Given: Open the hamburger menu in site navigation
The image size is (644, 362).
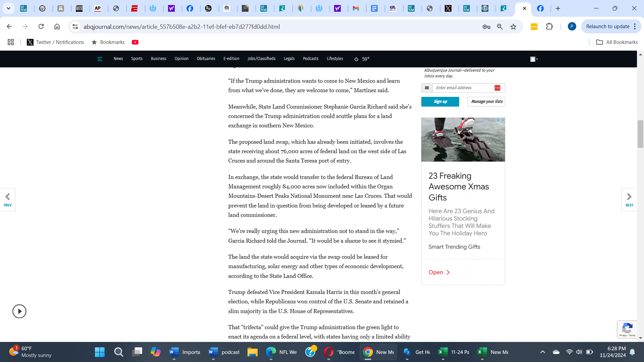Looking at the screenshot, I should [100, 59].
